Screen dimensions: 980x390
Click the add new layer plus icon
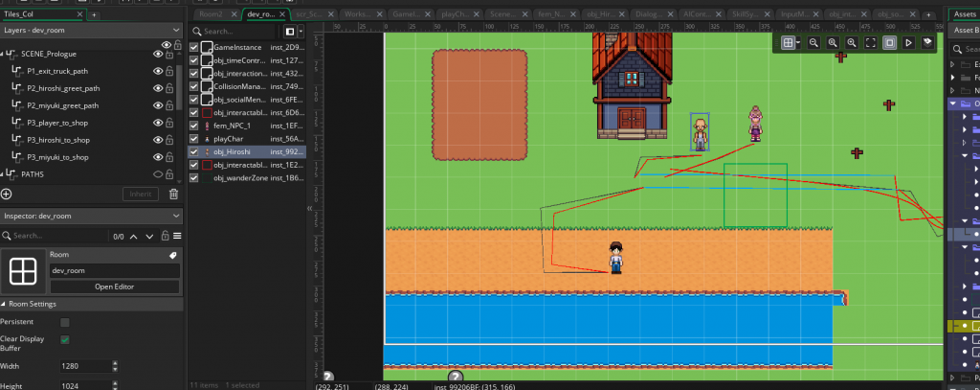(x=8, y=195)
